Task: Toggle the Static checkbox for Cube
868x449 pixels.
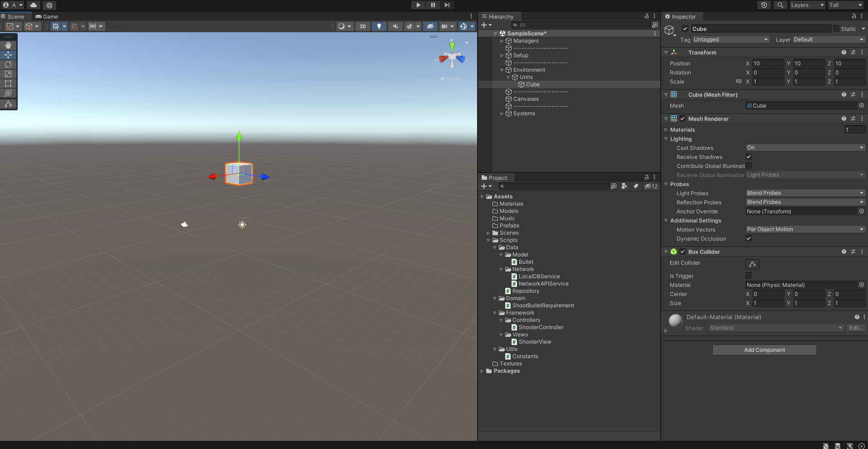Action: [836, 29]
